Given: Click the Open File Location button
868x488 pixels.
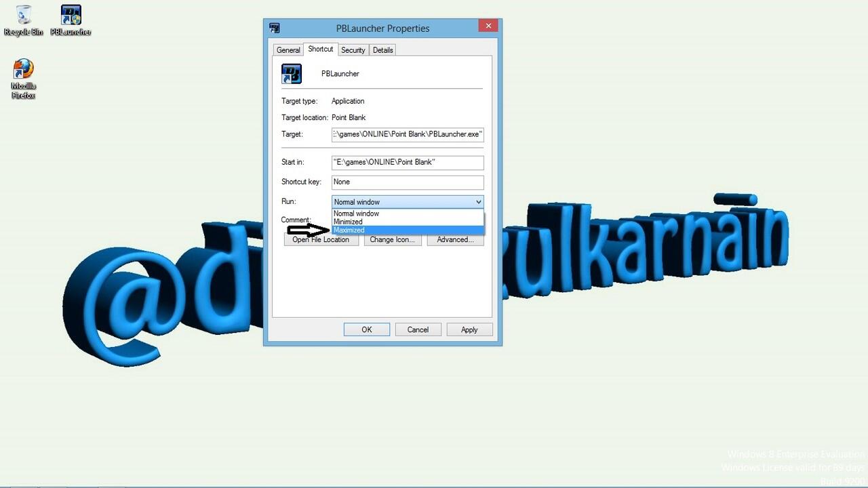Looking at the screenshot, I should tap(321, 240).
